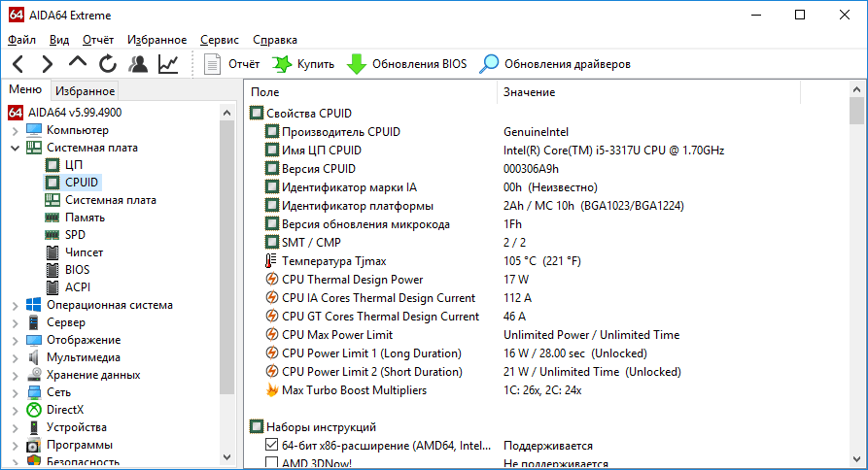Open the graph chart toolbar icon

pyautogui.click(x=168, y=64)
